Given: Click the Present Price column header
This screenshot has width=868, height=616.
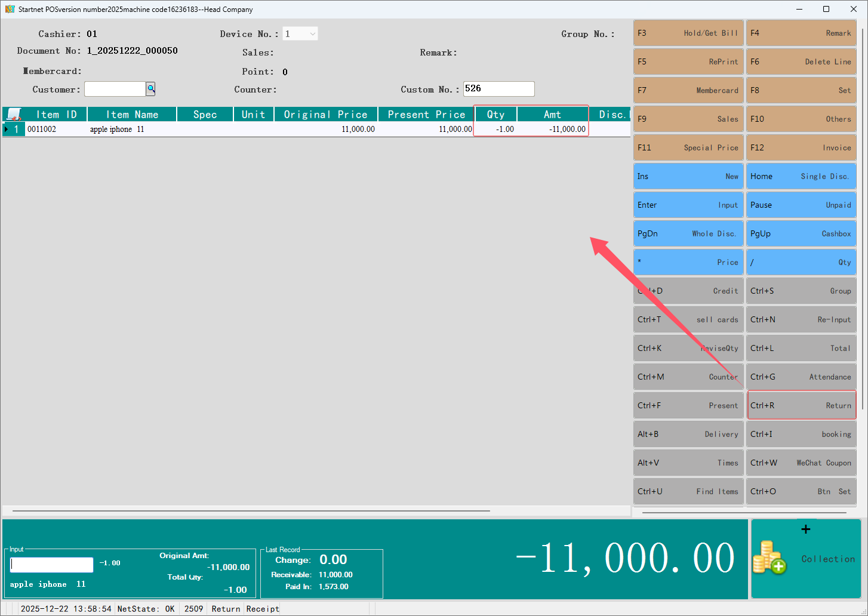Looking at the screenshot, I should pyautogui.click(x=426, y=115).
